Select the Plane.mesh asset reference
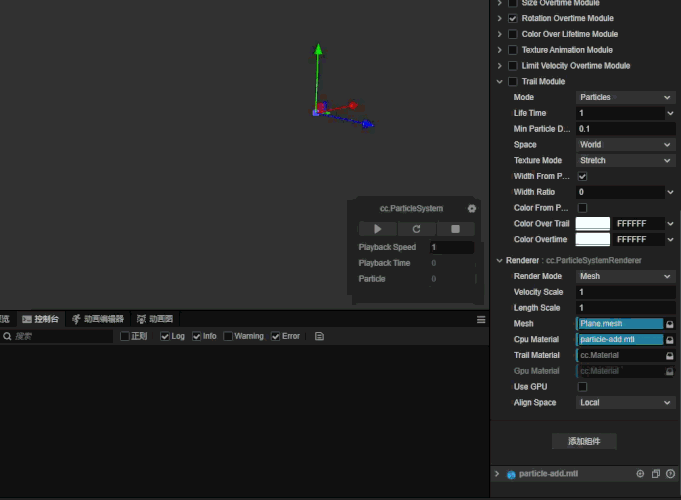This screenshot has height=500, width=681. pos(620,324)
